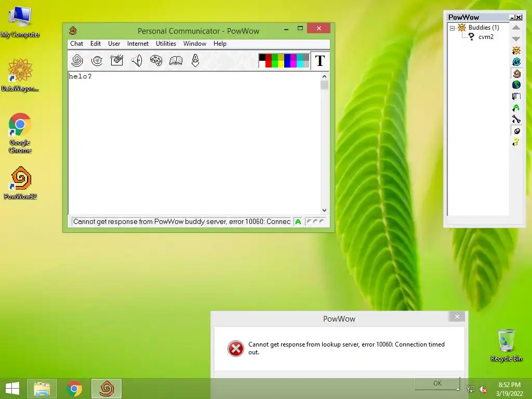Open the Internet menu
This screenshot has height=399, width=532.
[x=138, y=44]
